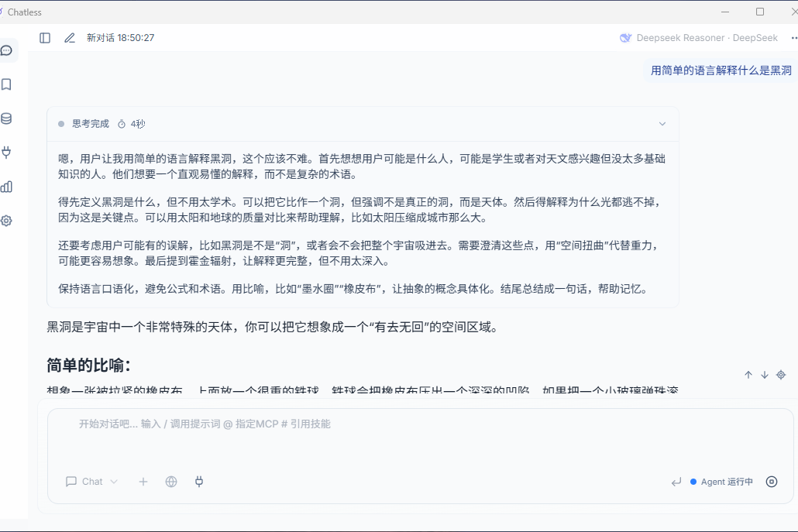Open the plug MCP icon in sidebar
The width and height of the screenshot is (798, 532).
(7, 153)
